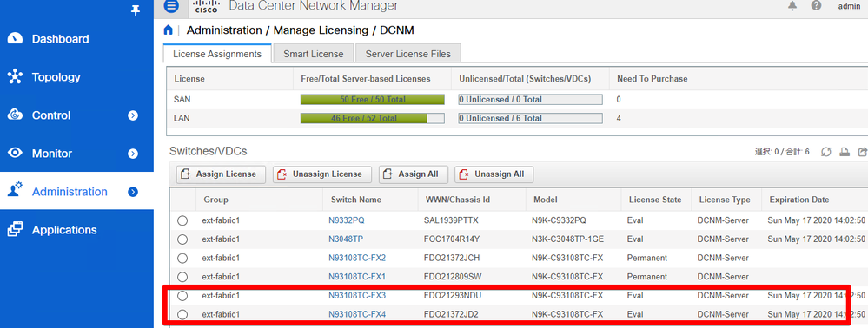This screenshot has height=328, width=868.
Task: Select radio button for N93108TC-FX4 row
Action: click(182, 315)
